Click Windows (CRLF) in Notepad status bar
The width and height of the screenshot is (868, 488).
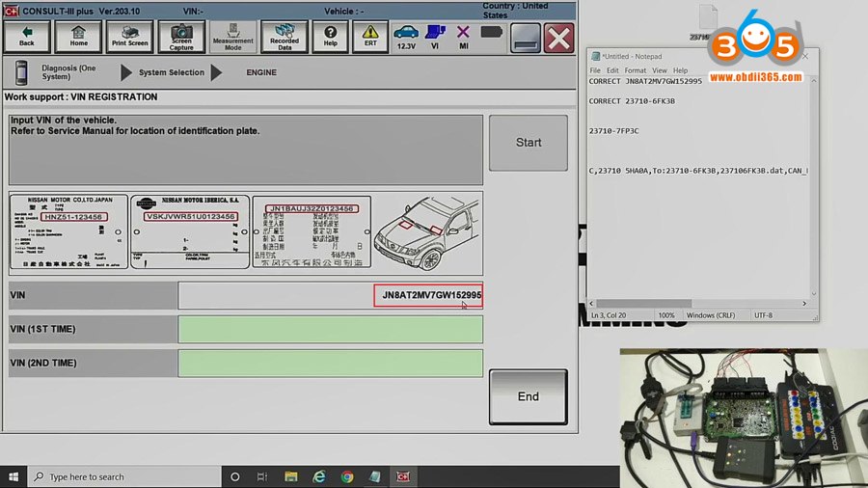tap(711, 315)
